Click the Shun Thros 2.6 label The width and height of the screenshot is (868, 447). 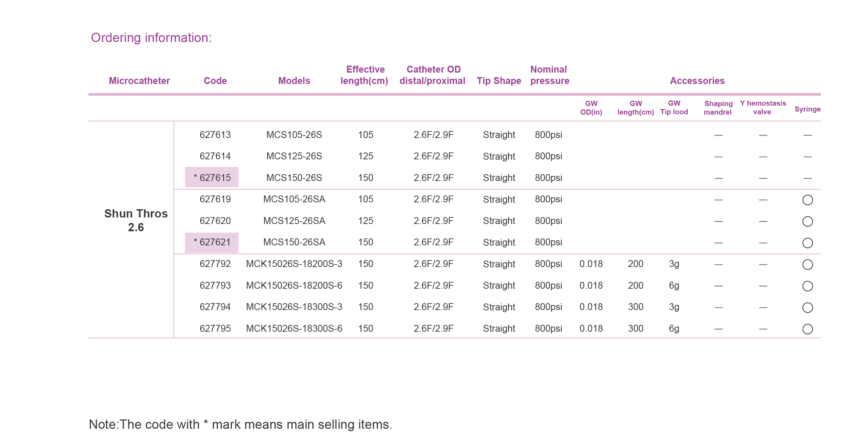pyautogui.click(x=136, y=220)
